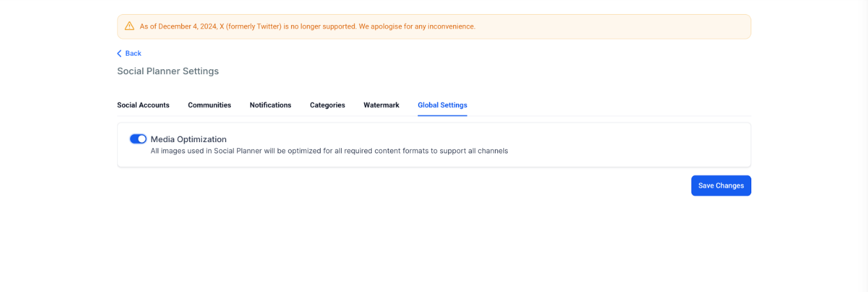Click the Media Optimization description text
The width and height of the screenshot is (868, 292).
click(329, 151)
